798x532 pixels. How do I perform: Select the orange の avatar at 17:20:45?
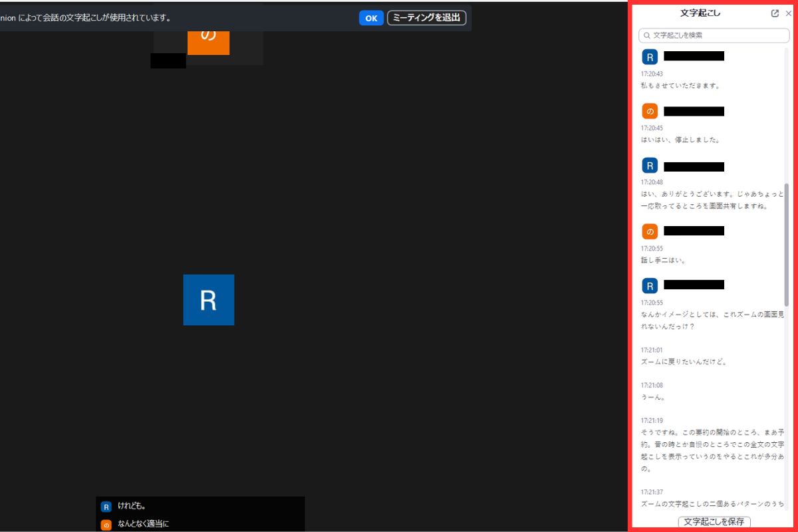650,111
